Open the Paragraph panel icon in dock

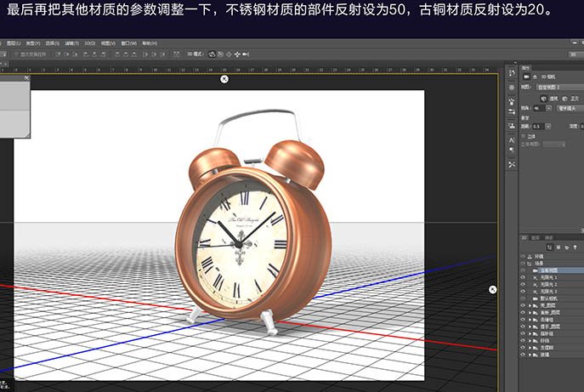coord(512,150)
